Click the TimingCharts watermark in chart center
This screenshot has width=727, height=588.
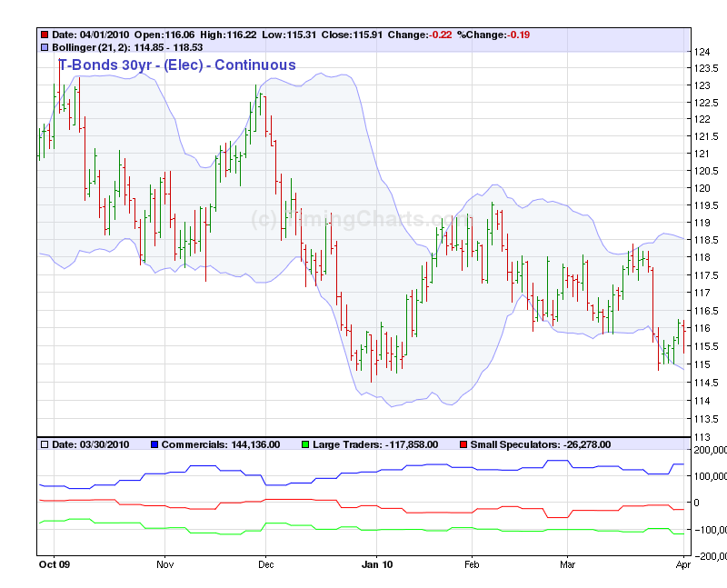(354, 219)
